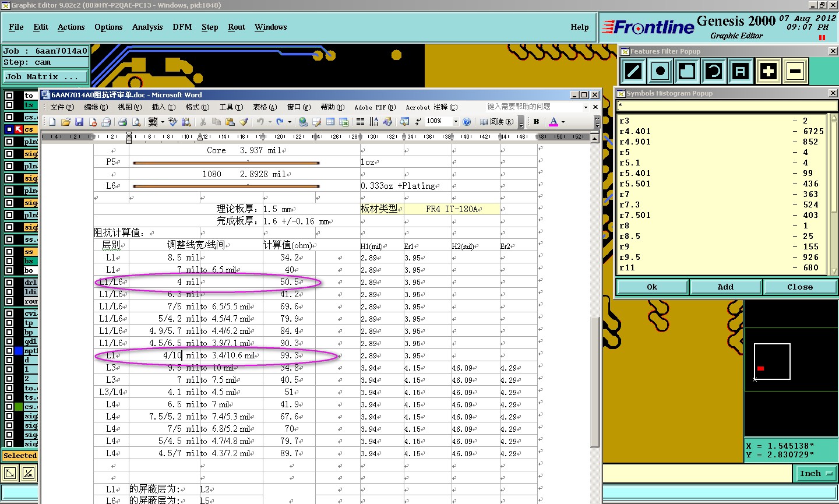This screenshot has width=839, height=504.
Task: Open the Rout menu in Graphic Editor
Action: [237, 27]
